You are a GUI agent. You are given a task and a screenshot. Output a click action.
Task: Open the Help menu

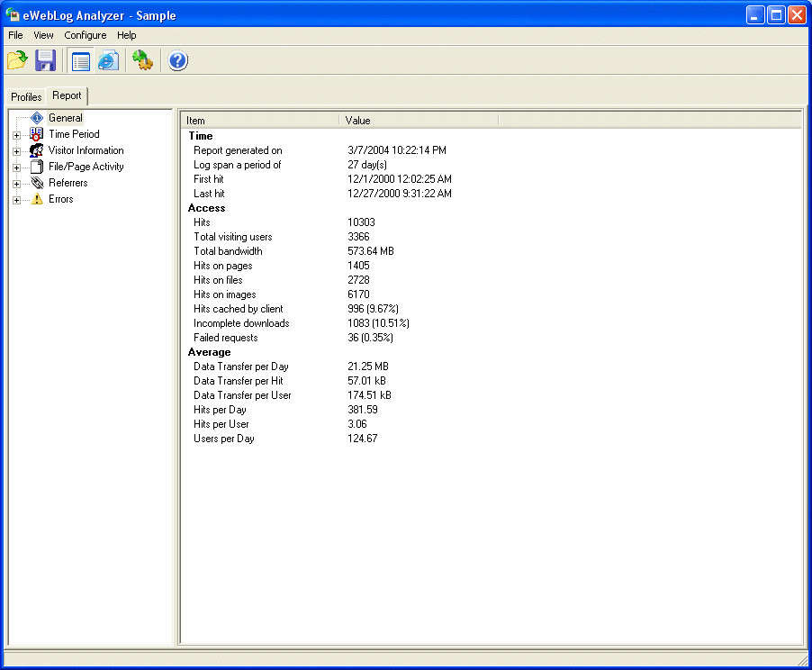click(126, 35)
